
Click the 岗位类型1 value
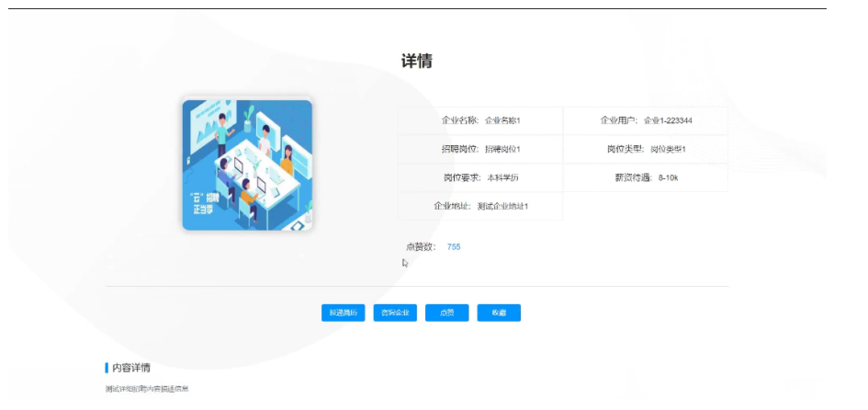click(668, 149)
